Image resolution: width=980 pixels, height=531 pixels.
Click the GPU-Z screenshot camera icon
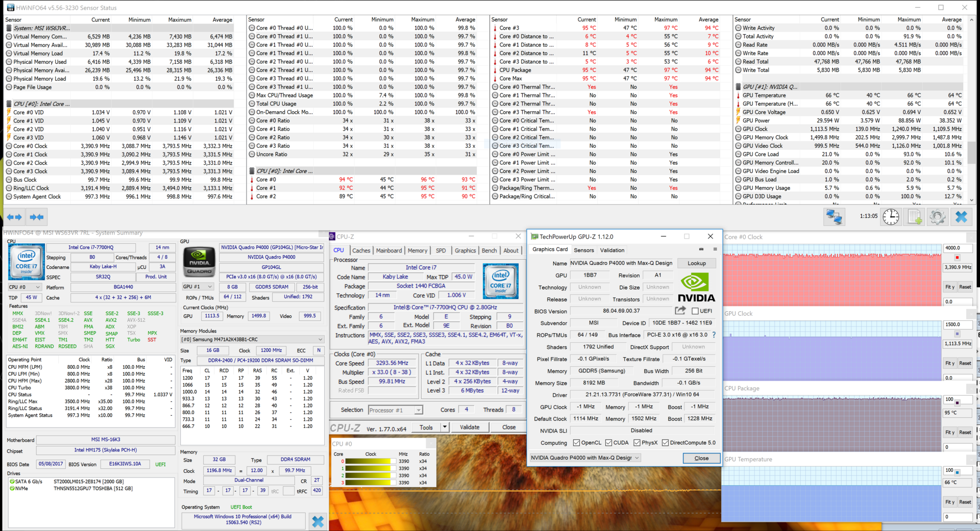click(x=701, y=249)
